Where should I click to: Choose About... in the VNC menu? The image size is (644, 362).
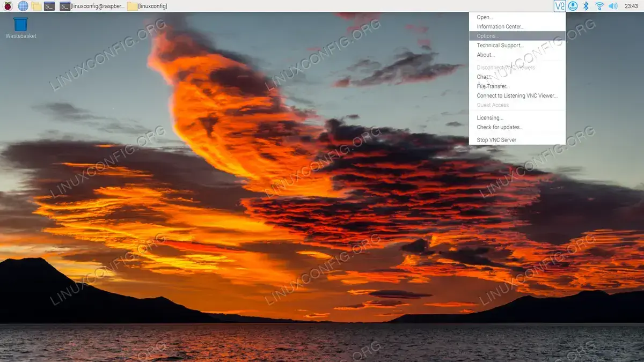517,55
